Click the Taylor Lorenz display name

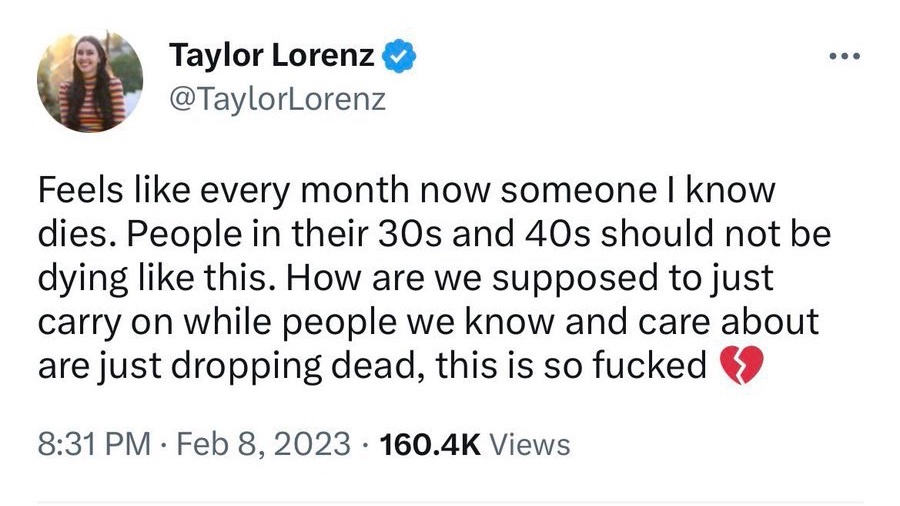(272, 57)
